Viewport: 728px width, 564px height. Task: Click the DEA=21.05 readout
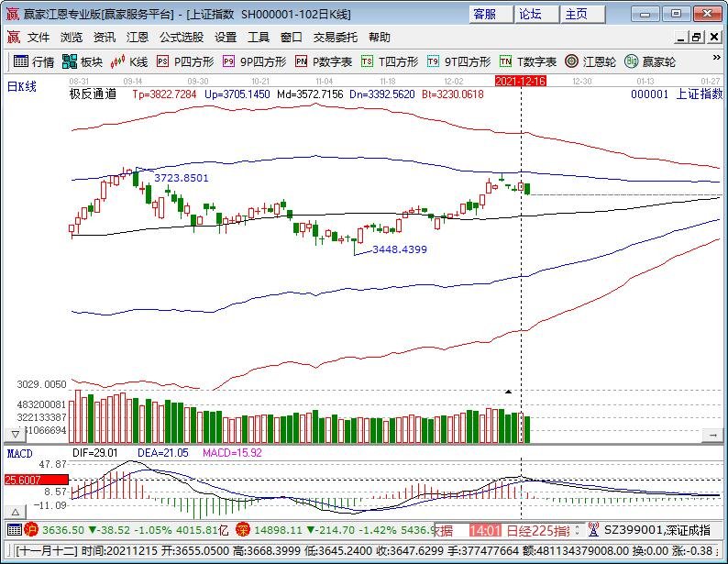[163, 453]
